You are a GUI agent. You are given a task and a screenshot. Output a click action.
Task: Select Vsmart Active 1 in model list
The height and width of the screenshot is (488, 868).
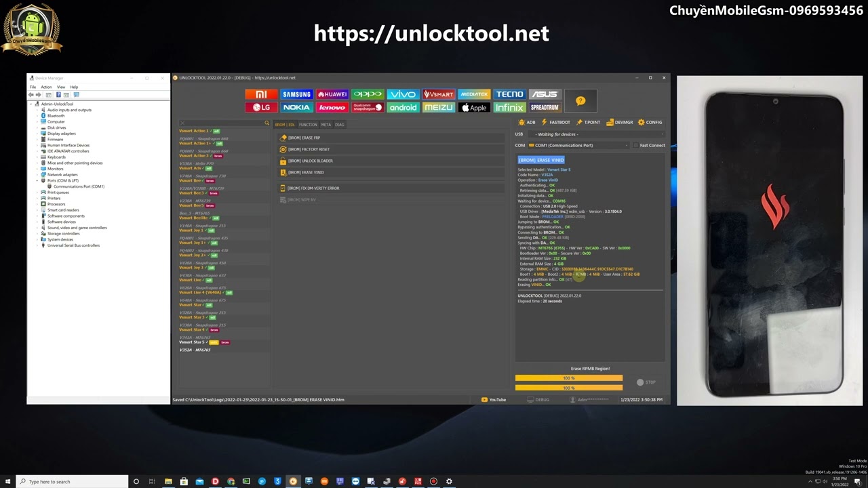click(x=194, y=131)
